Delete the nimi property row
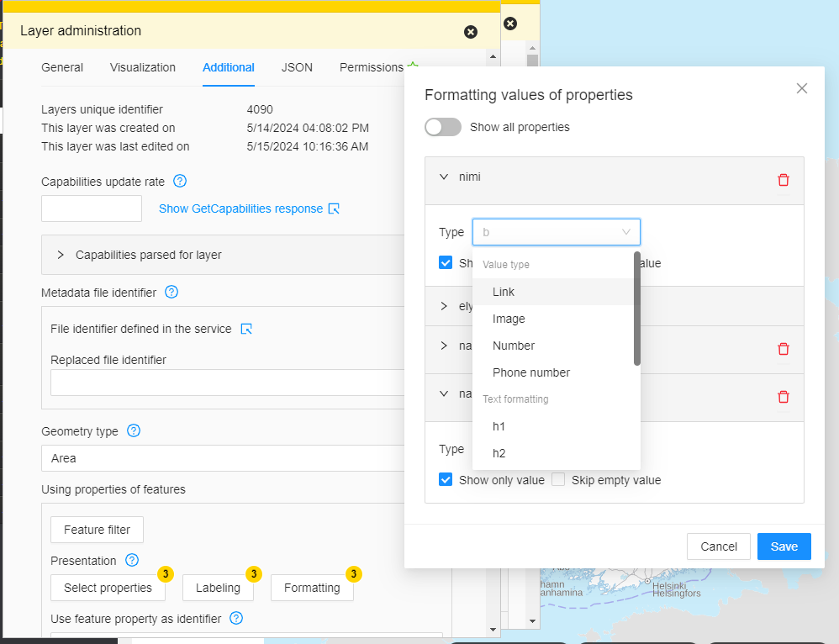 [784, 180]
